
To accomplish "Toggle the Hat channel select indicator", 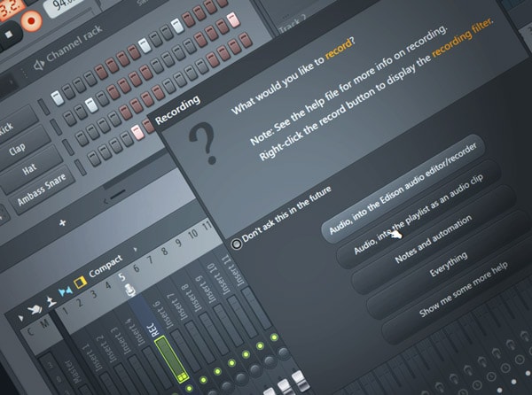I will click(x=68, y=147).
